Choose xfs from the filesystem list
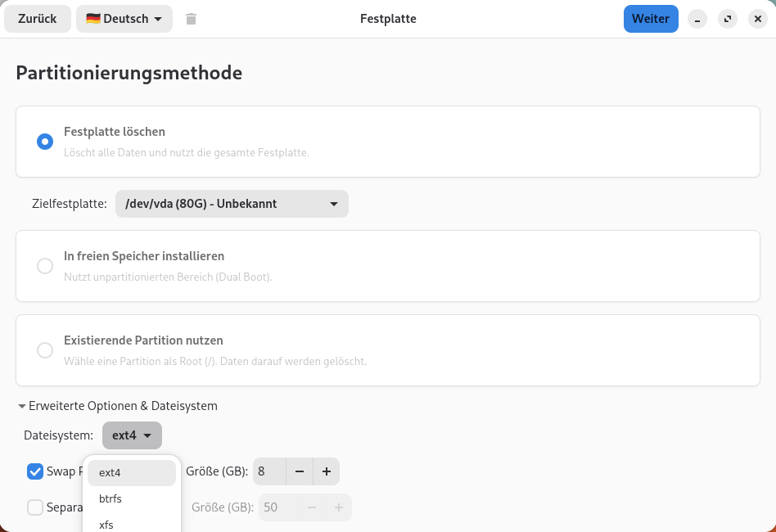This screenshot has height=532, width=776. pos(106,524)
